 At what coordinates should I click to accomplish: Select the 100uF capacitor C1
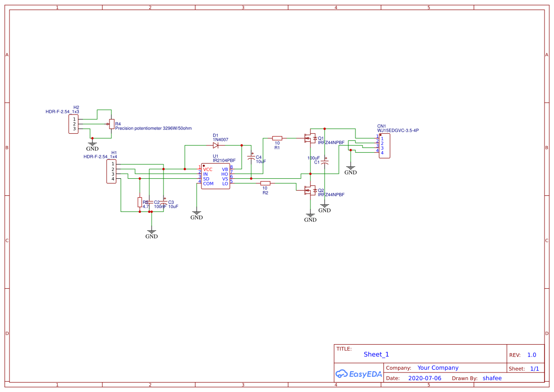click(x=325, y=162)
